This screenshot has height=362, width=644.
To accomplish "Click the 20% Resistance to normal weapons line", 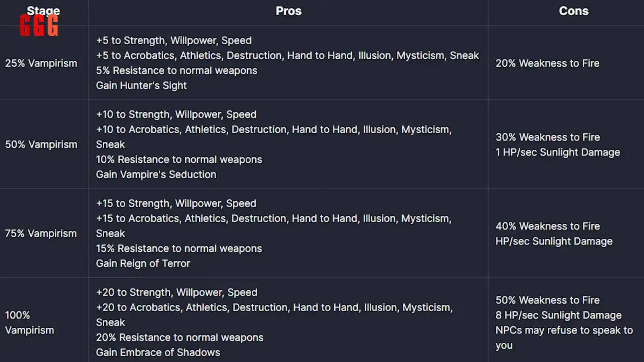I will [180, 337].
